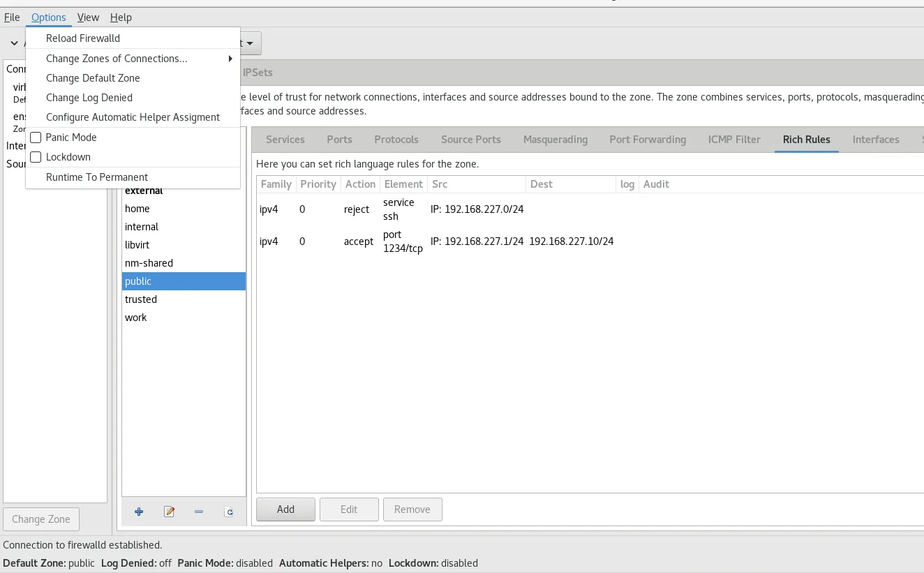Sort by the Family column header
Image resolution: width=924 pixels, height=573 pixels.
pos(276,184)
